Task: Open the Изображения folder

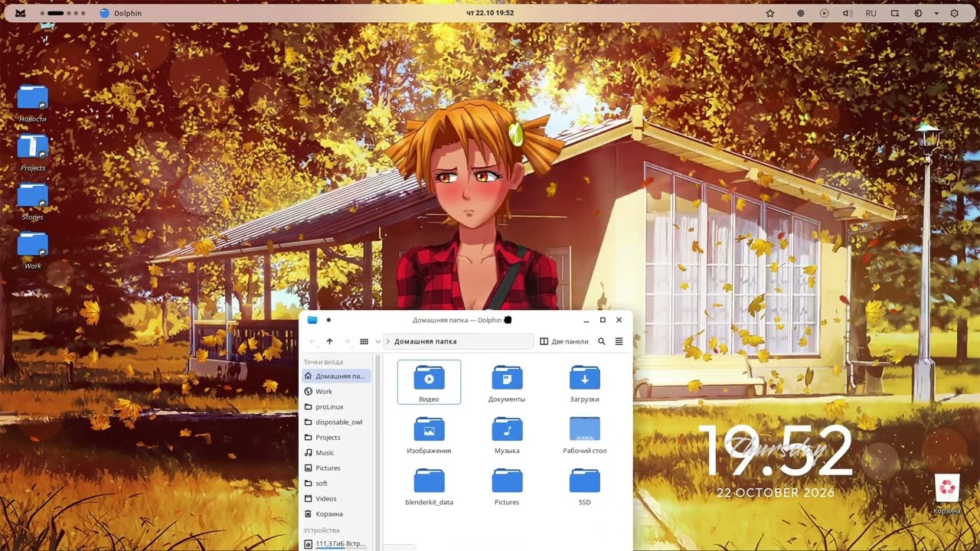Action: 429,435
